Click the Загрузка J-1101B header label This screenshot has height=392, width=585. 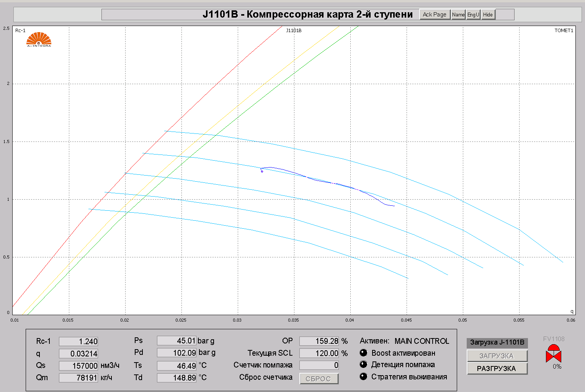497,342
